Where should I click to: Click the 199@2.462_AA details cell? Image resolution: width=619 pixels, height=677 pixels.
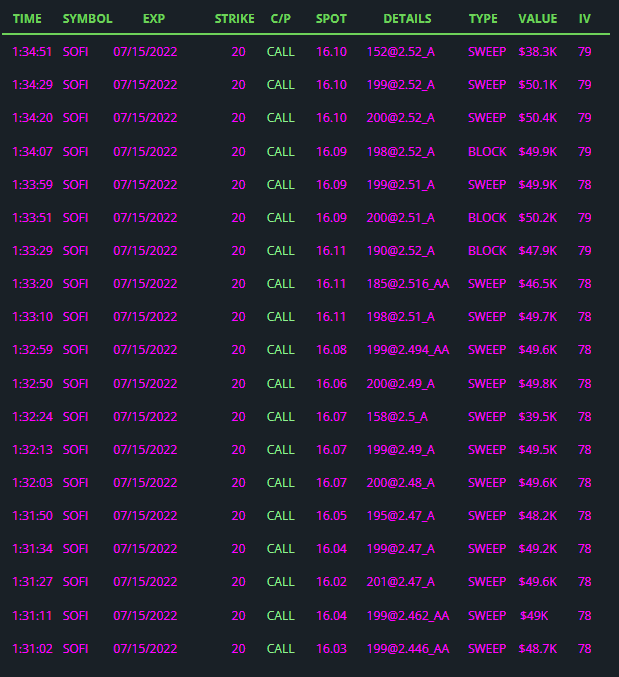click(x=408, y=616)
